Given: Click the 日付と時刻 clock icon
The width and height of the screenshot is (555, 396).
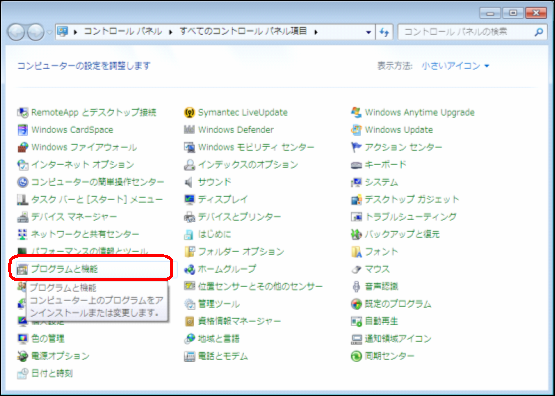Looking at the screenshot, I should coord(22,373).
